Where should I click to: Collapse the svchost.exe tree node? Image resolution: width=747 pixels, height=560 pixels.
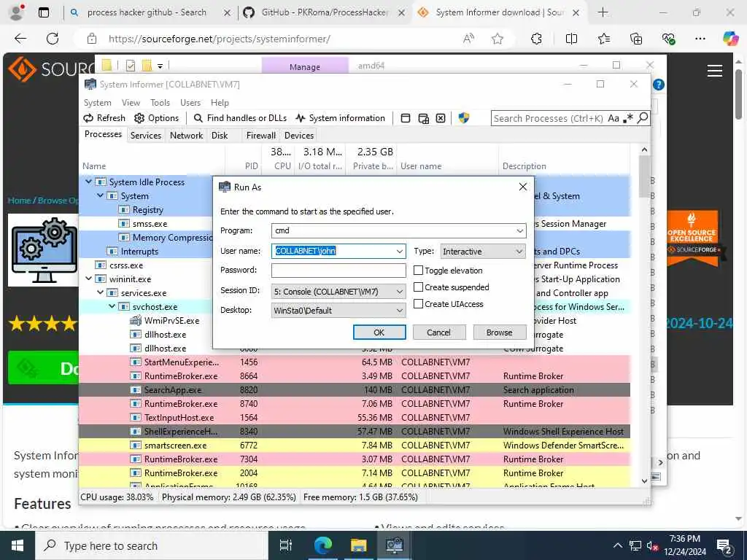(112, 306)
